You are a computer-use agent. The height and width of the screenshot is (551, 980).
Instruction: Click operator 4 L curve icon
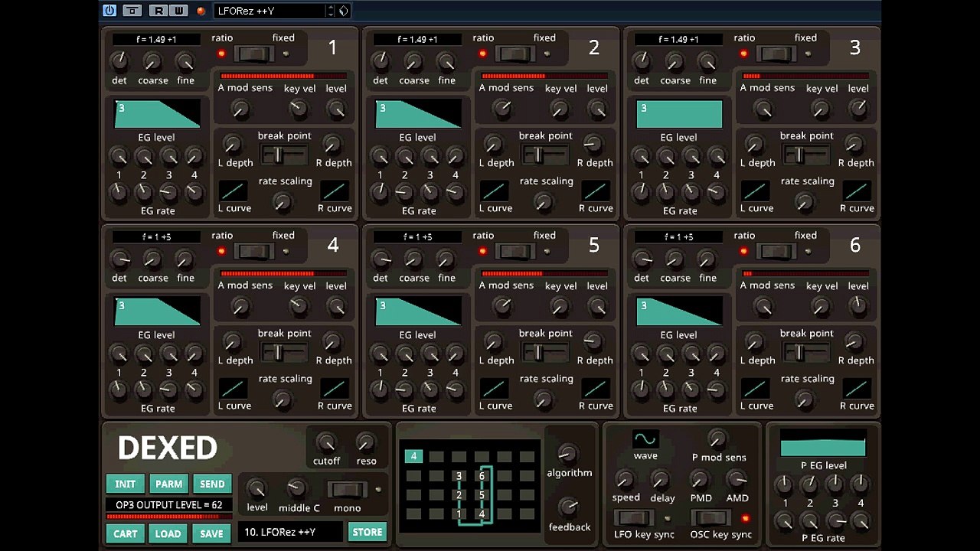[x=234, y=388]
